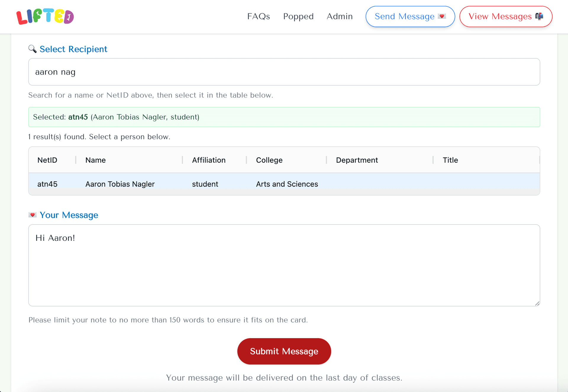
Task: Click the mailbox icon in View Messages
Action: tap(539, 16)
